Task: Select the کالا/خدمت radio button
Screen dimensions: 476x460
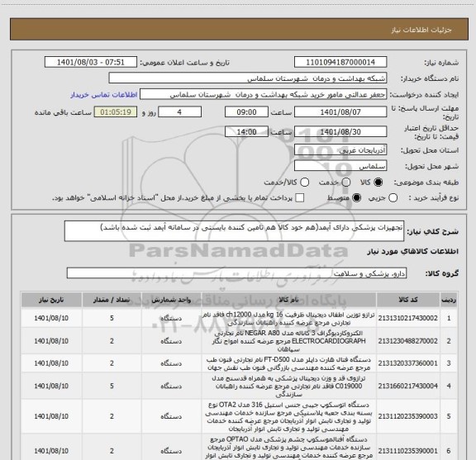Action: pyautogui.click(x=304, y=183)
